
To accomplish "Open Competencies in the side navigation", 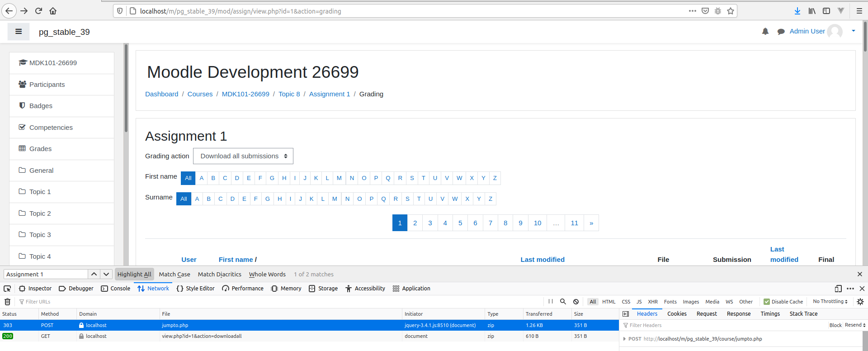I will pos(61,128).
